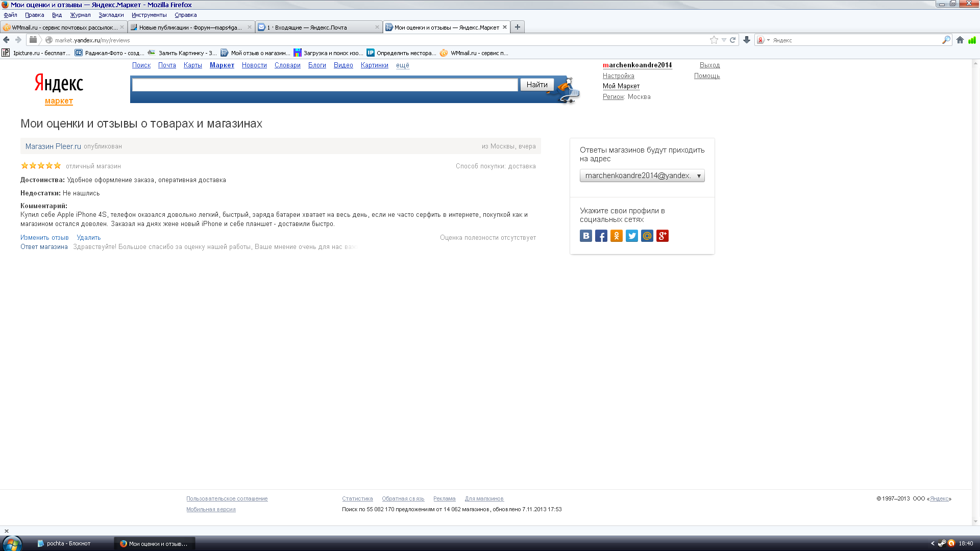Screen dimensions: 980x551
Task: Switch to the Входящие — Яндекс.Почта tab
Action: 310,28
